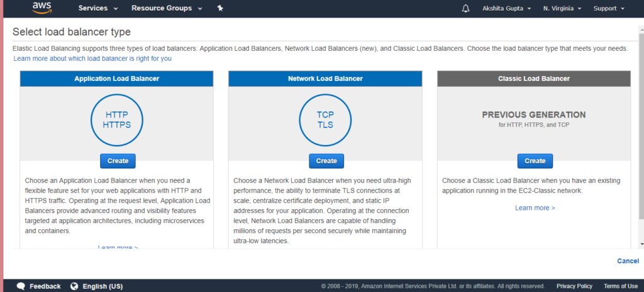Image resolution: width=644 pixels, height=292 pixels.
Task: Click the Classic Load Balancer header
Action: coord(534,78)
